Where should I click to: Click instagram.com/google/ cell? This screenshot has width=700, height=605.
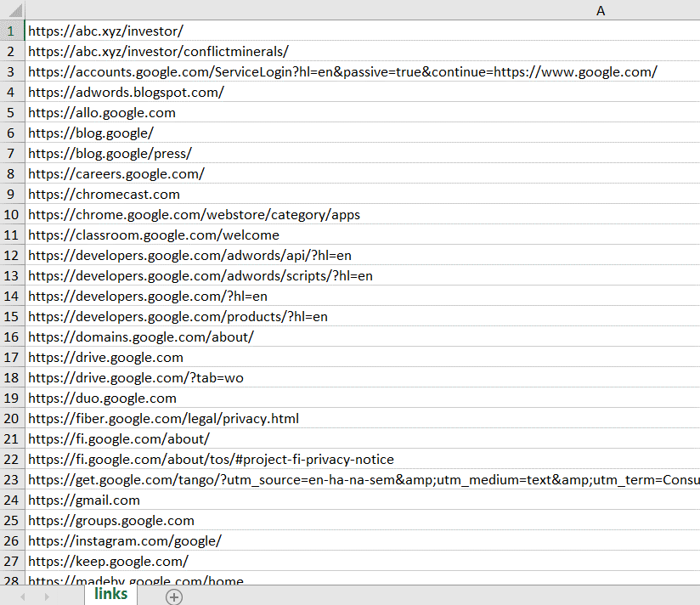click(x=363, y=540)
